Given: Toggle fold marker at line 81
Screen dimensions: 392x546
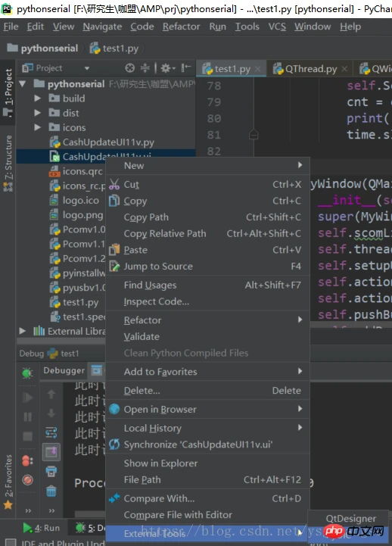Looking at the screenshot, I should point(254,134).
